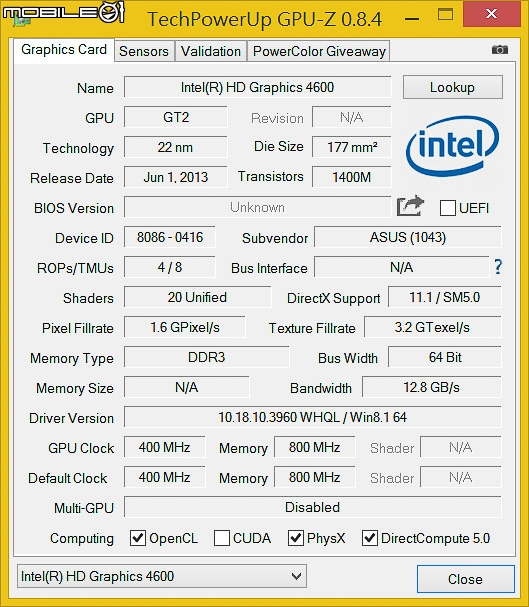Maximize the GPU-Z window
This screenshot has height=607, width=529.
click(445, 14)
